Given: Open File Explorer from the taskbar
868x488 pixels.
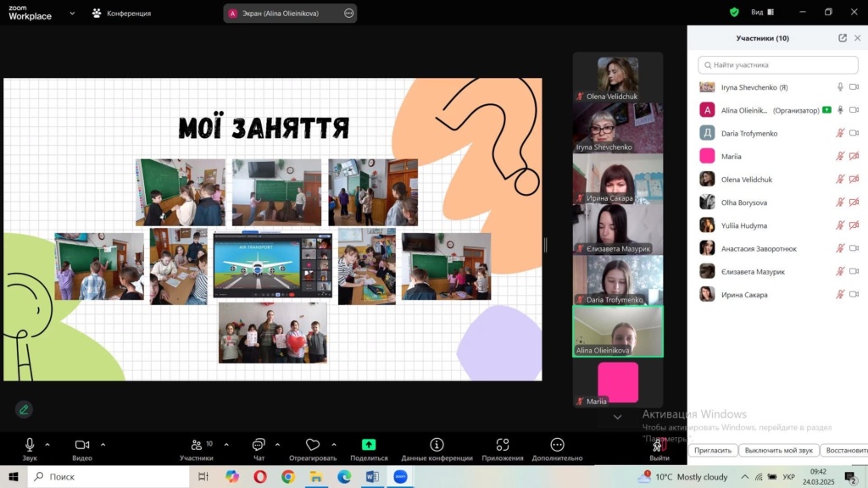Looking at the screenshot, I should point(316,476).
